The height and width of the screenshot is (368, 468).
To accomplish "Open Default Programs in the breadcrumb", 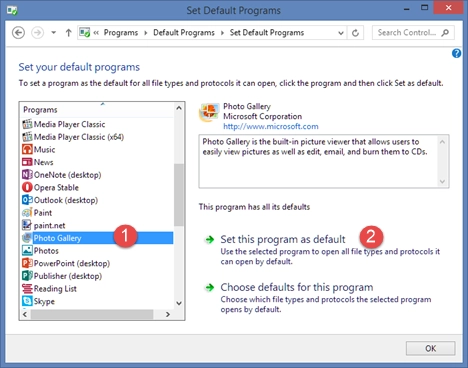I will click(184, 33).
